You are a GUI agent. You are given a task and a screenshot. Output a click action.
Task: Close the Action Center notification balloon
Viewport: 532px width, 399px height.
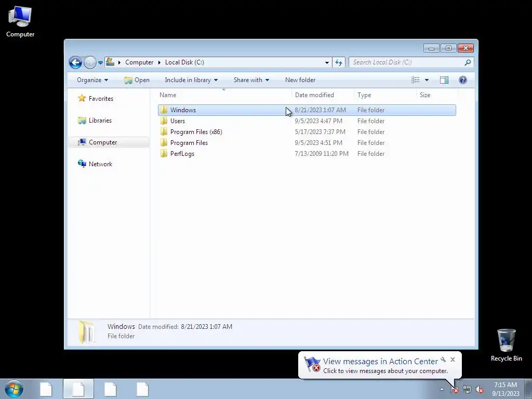(x=453, y=360)
